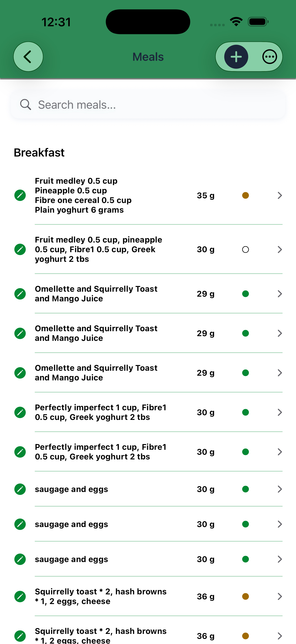Edit the 35 g fruit medley meal
Image resolution: width=296 pixels, height=644 pixels.
point(20,195)
